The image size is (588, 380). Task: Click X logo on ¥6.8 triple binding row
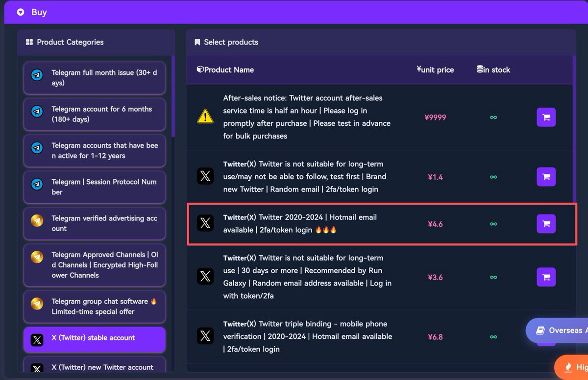[x=205, y=336]
